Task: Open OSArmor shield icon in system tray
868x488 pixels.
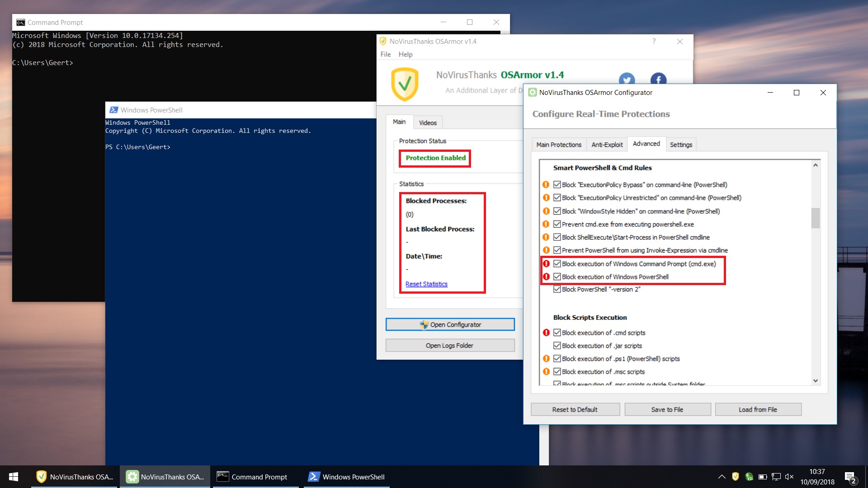Action: [735, 476]
